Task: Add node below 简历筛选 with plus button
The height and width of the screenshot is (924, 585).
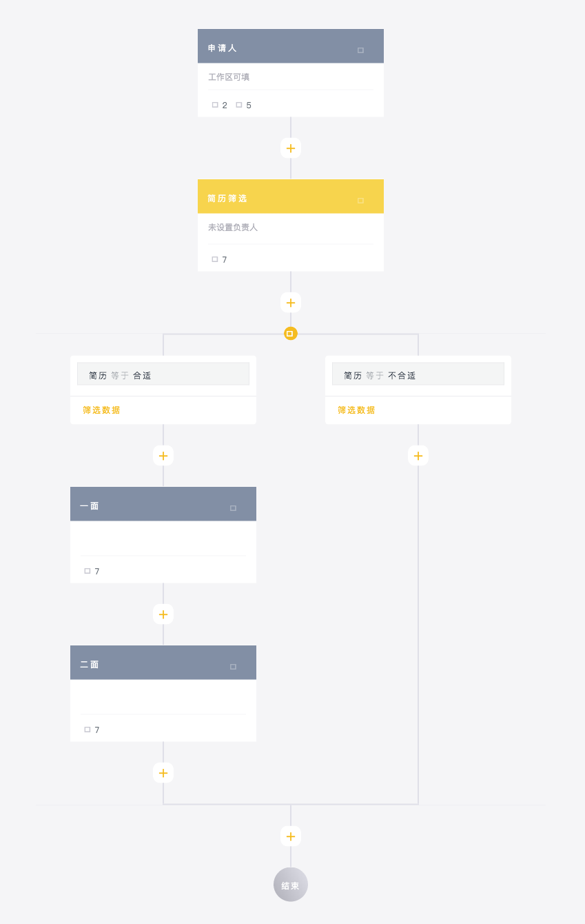Action: click(x=291, y=303)
